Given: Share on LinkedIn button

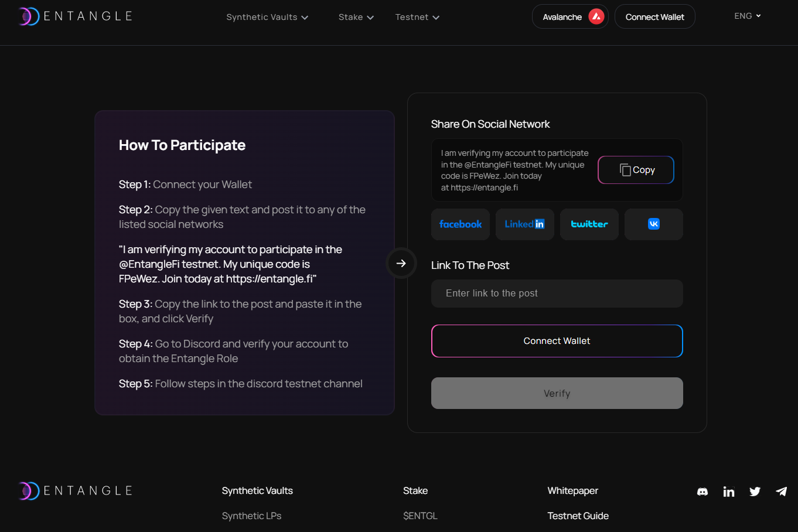Looking at the screenshot, I should point(524,224).
